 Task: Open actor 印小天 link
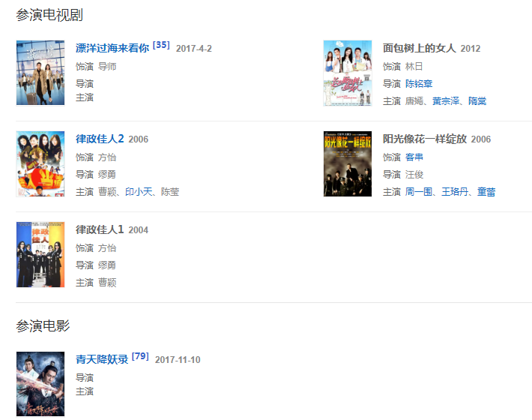click(139, 192)
